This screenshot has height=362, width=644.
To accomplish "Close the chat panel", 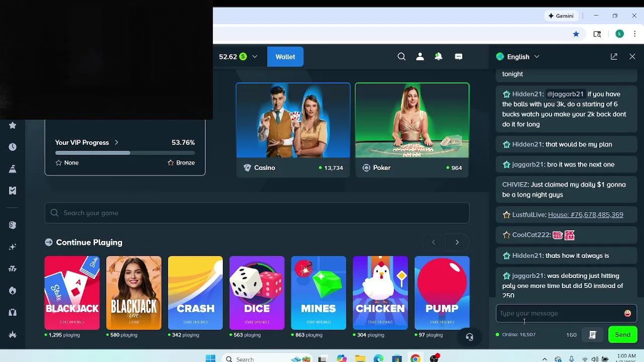I will coord(632,57).
